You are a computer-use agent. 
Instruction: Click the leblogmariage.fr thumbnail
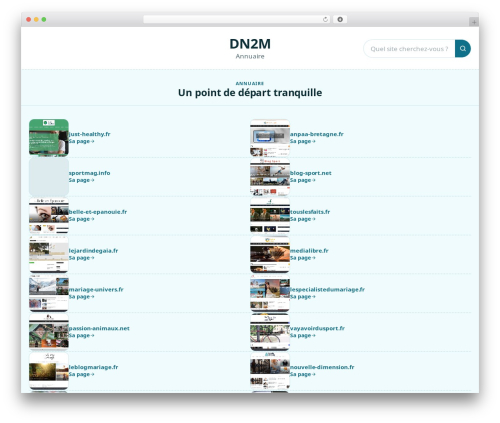coord(49,371)
